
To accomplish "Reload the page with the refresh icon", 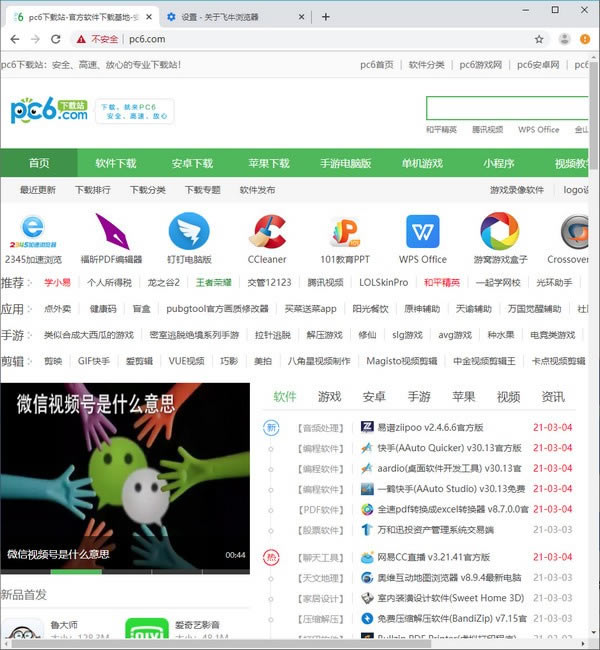I will pyautogui.click(x=56, y=39).
